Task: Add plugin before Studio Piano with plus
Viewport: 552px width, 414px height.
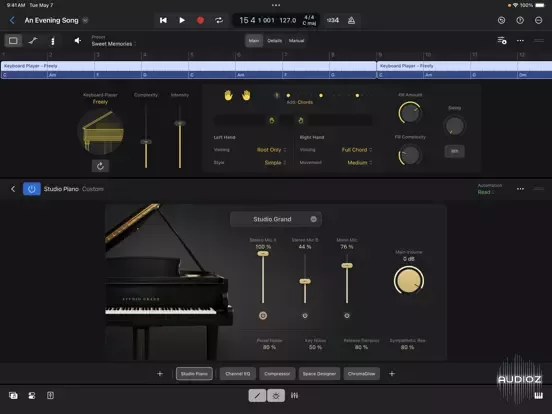Action: coord(160,374)
